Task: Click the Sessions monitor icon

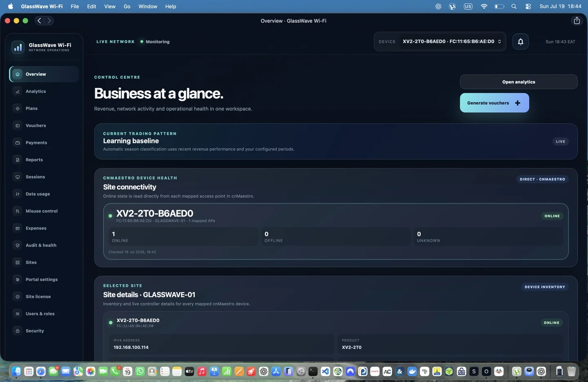Action: (18, 177)
